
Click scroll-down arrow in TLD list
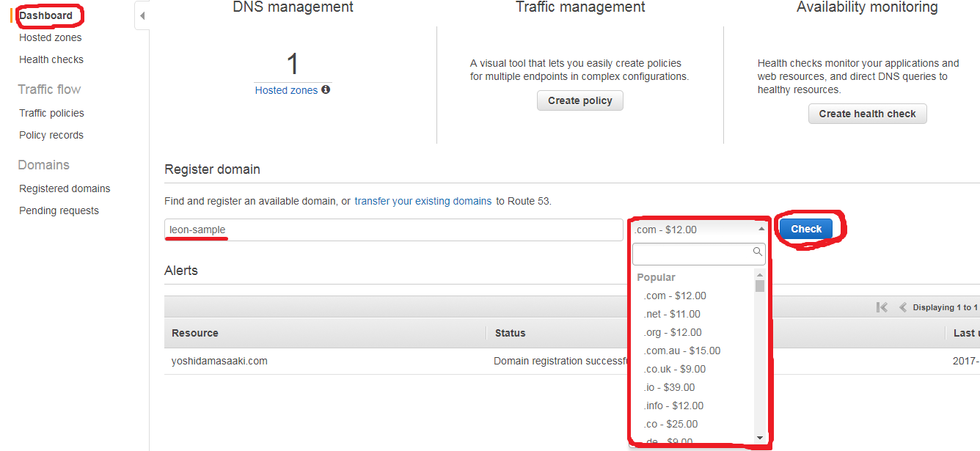(760, 438)
